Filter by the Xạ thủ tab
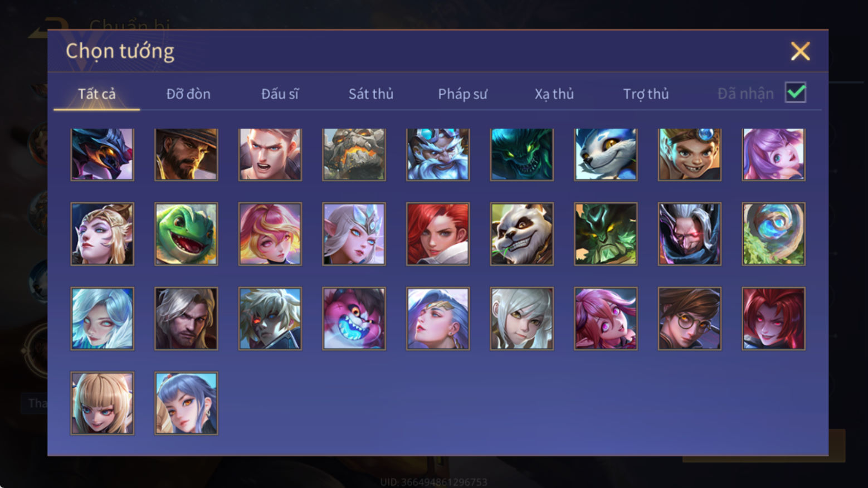 [554, 94]
